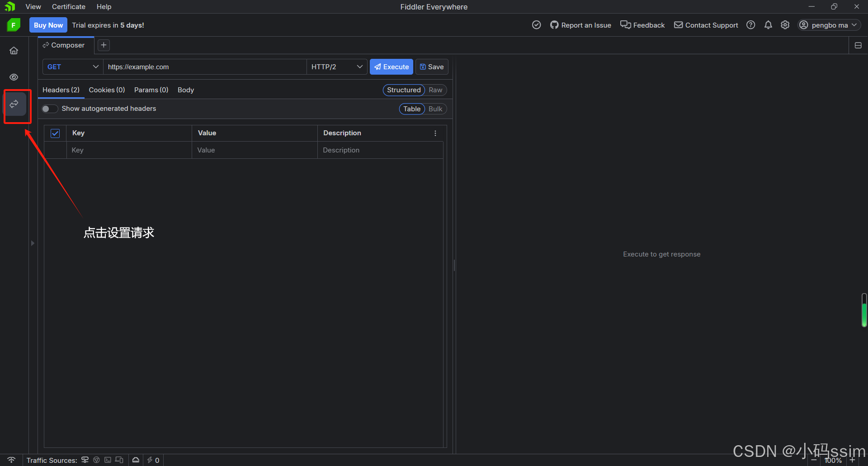Toggle the system proxy traffic source icon
868x466 pixels.
tap(85, 460)
